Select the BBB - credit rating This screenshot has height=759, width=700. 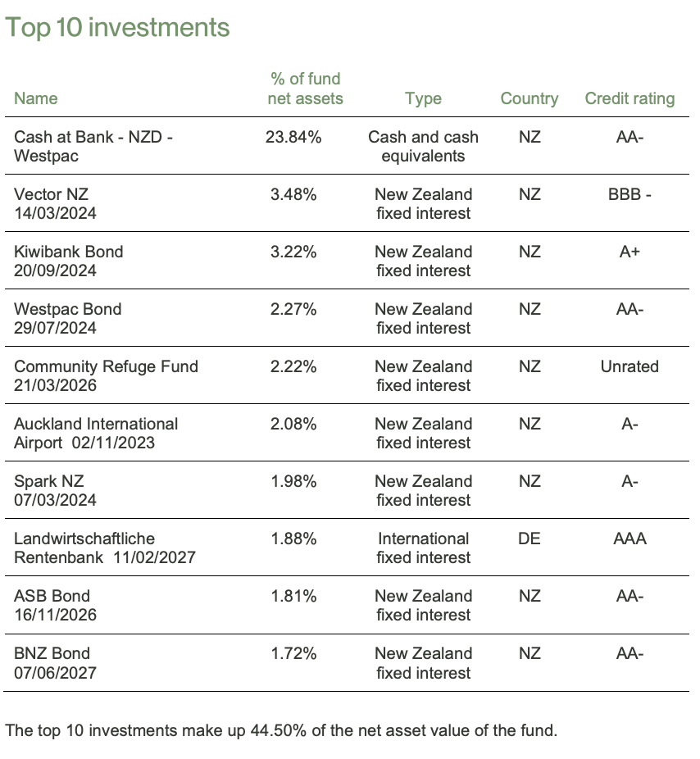pyautogui.click(x=630, y=194)
